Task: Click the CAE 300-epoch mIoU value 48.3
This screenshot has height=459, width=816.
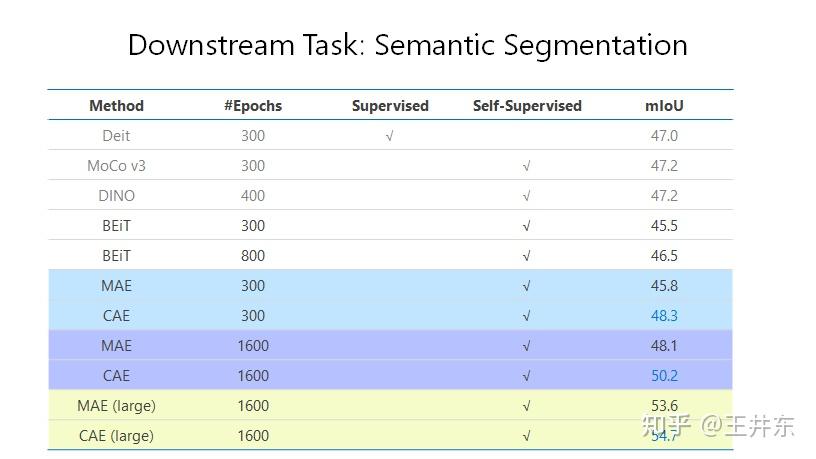Action: [664, 316]
